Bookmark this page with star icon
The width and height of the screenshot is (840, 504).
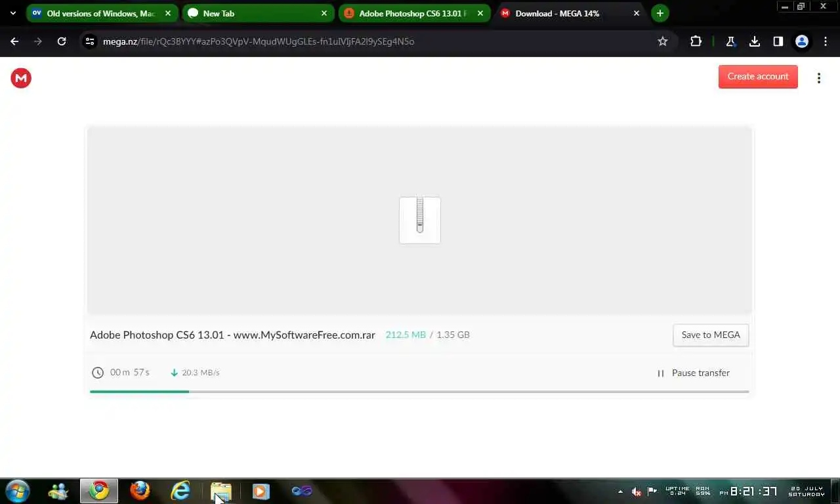663,41
